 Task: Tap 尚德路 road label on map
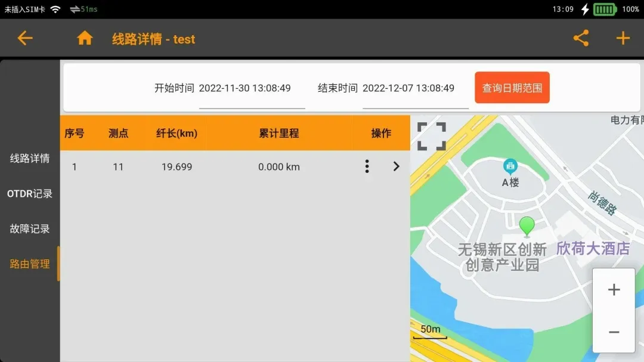click(x=602, y=203)
